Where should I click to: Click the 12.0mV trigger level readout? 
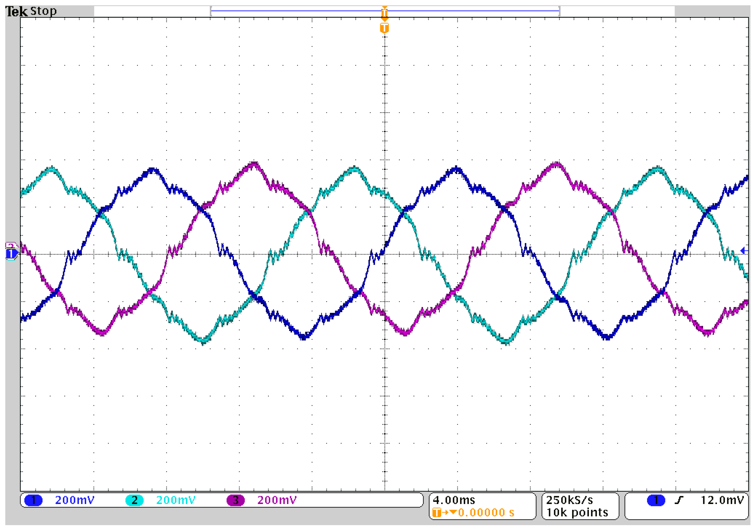point(722,500)
